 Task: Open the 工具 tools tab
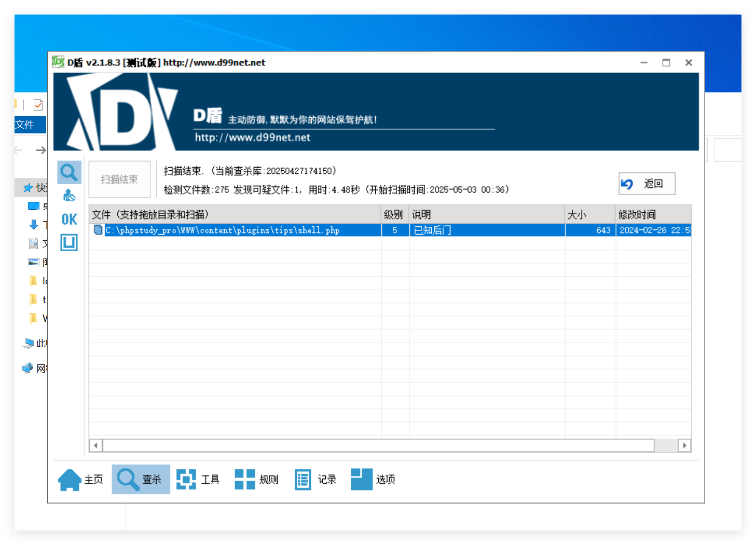coord(198,480)
